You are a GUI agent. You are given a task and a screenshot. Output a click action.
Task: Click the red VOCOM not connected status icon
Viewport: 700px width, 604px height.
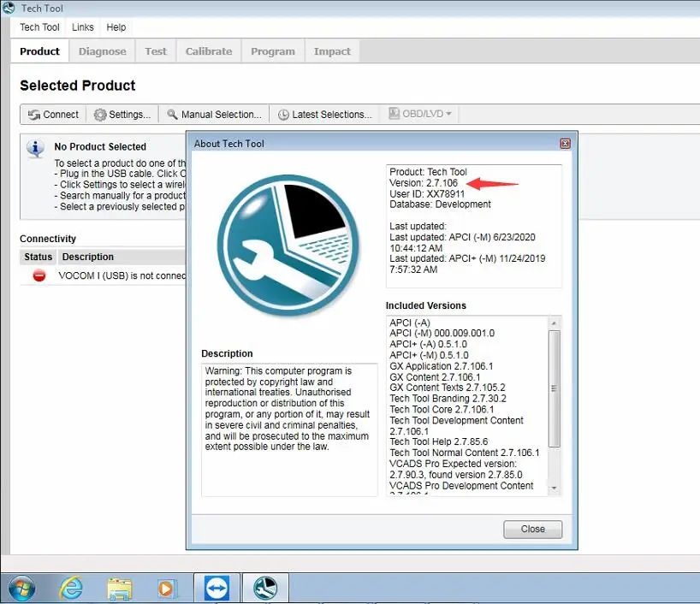[x=39, y=275]
